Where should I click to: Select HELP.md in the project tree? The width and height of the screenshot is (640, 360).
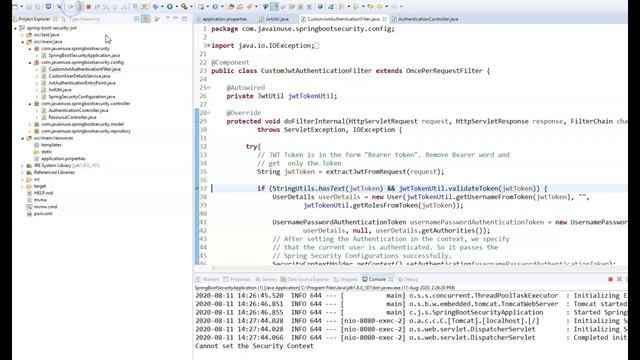click(43, 193)
